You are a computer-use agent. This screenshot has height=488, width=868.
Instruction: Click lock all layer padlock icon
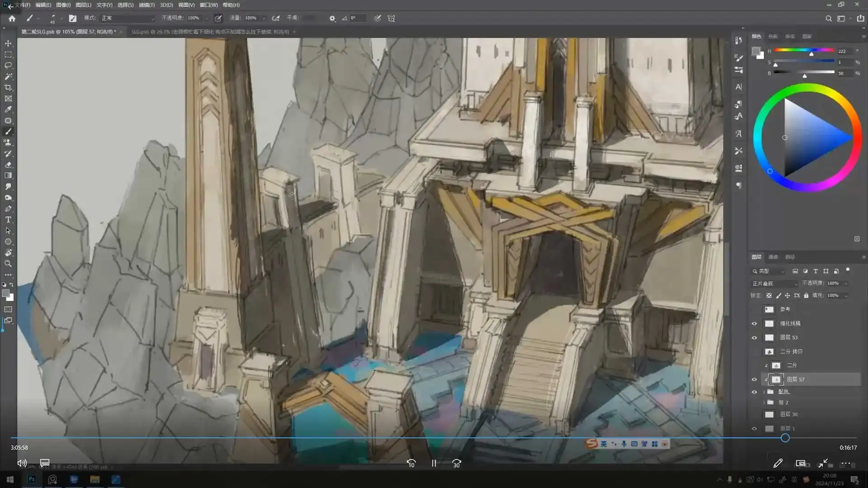click(x=806, y=296)
